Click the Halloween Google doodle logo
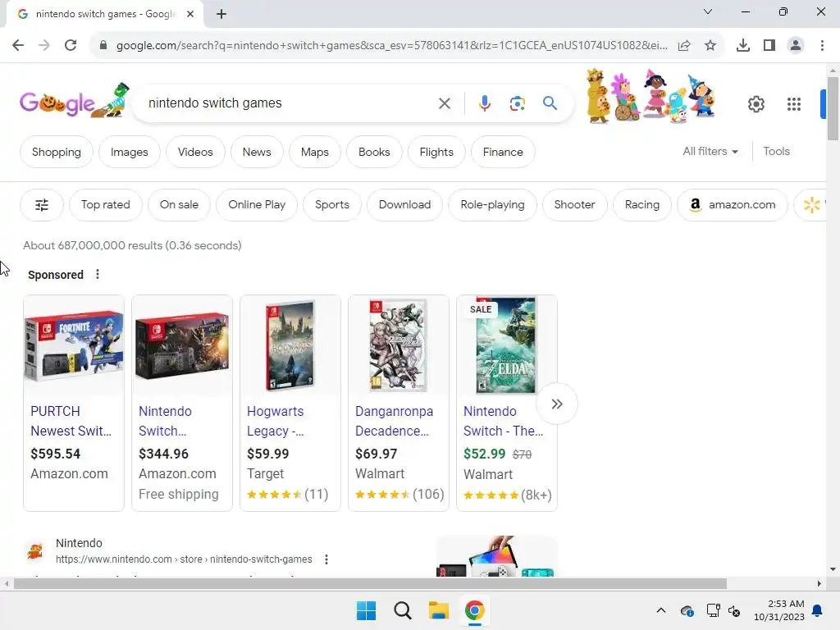 coord(74,101)
